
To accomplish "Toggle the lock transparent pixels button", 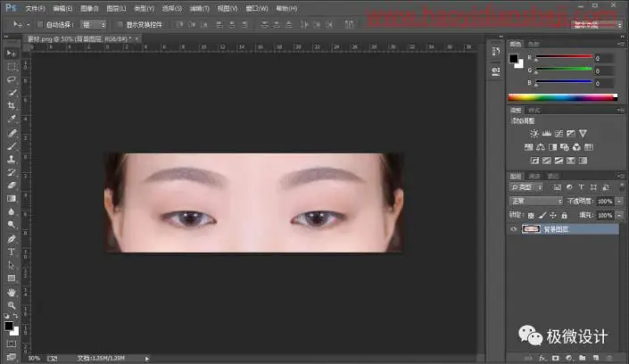I will click(x=531, y=216).
